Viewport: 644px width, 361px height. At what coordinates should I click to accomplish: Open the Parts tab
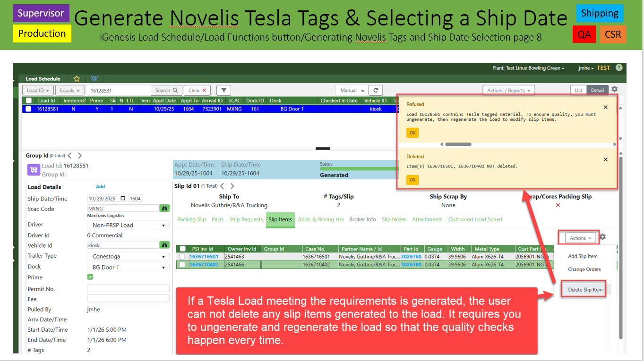(x=217, y=219)
